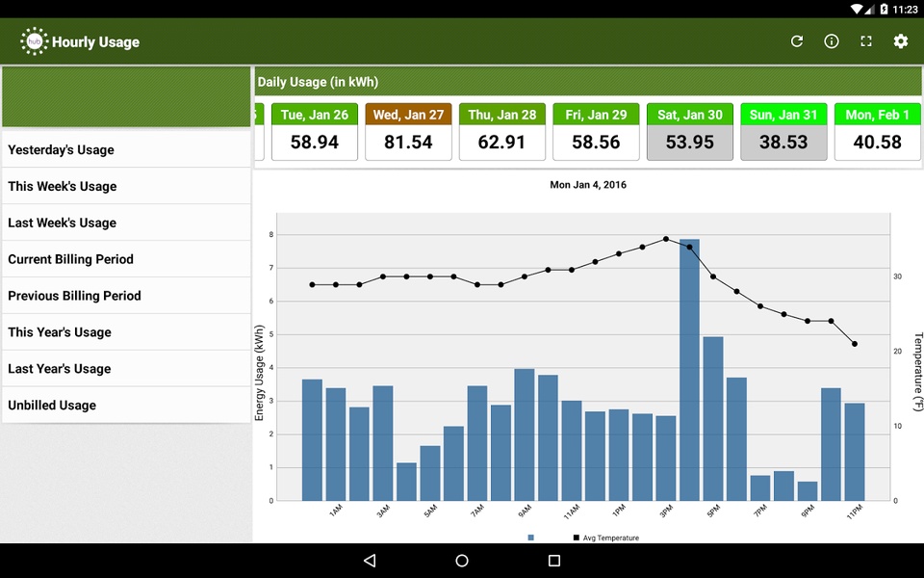Click the 'Energy Usage (kWh)' axis label
924x578 pixels.
[x=259, y=373]
